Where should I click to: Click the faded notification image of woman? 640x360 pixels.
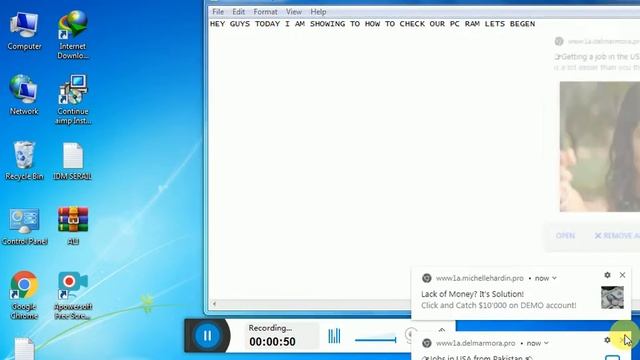600,147
